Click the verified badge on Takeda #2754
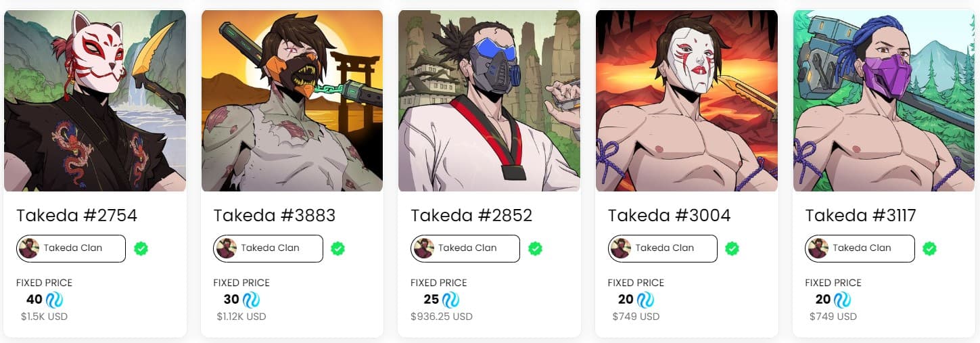Image resolution: width=980 pixels, height=343 pixels. (x=141, y=248)
